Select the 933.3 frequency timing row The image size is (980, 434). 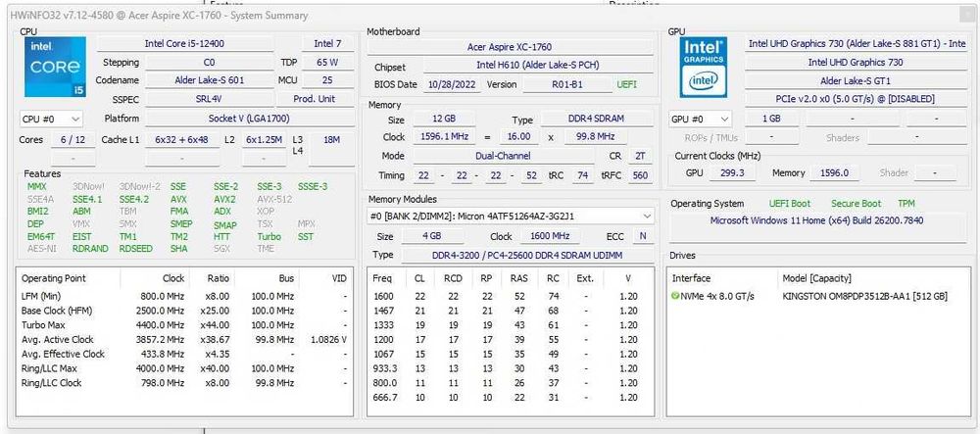tap(510, 368)
